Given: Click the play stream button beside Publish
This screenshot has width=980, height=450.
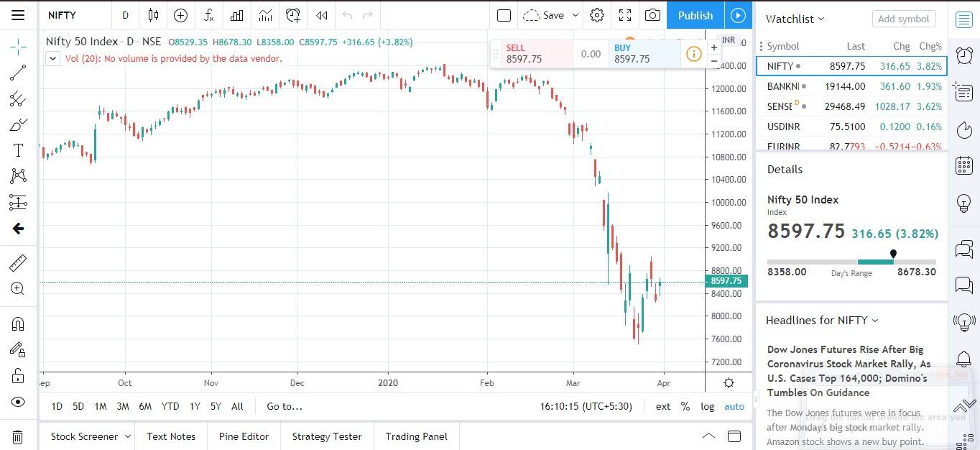Looking at the screenshot, I should 739,15.
